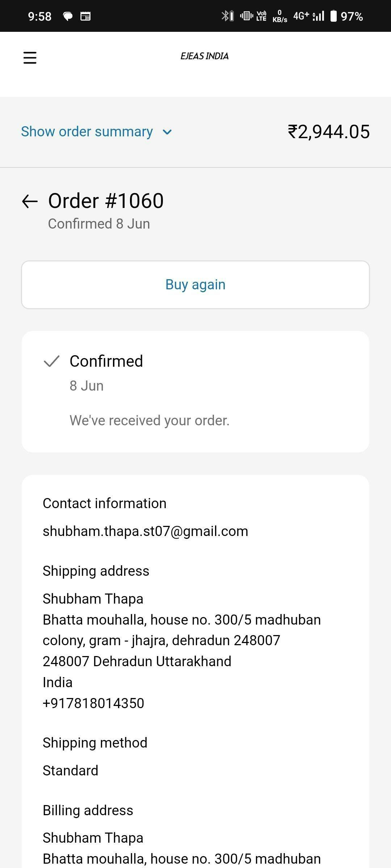Tap the 9:58 clock in status bar
The image size is (391, 868).
point(40,16)
